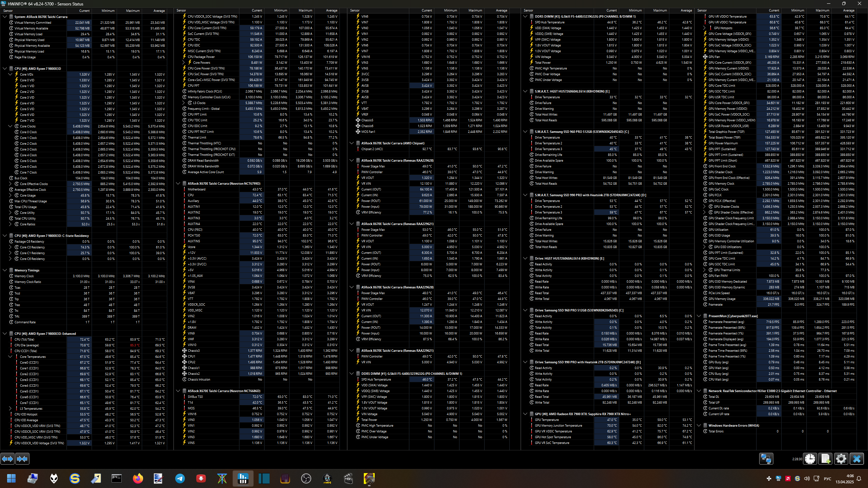Expand the Core Effective Clocks group
Screen dimensions: 868x488
[x=10, y=184]
